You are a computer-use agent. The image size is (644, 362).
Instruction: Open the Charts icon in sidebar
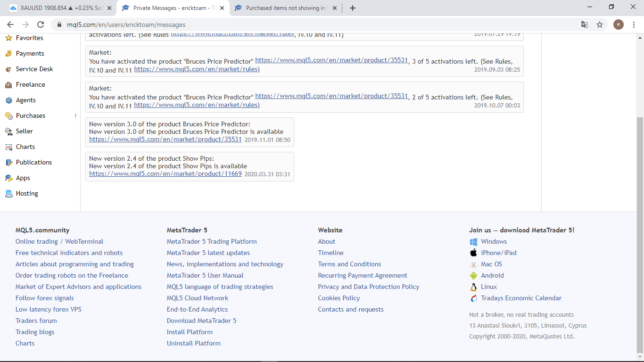point(8,147)
